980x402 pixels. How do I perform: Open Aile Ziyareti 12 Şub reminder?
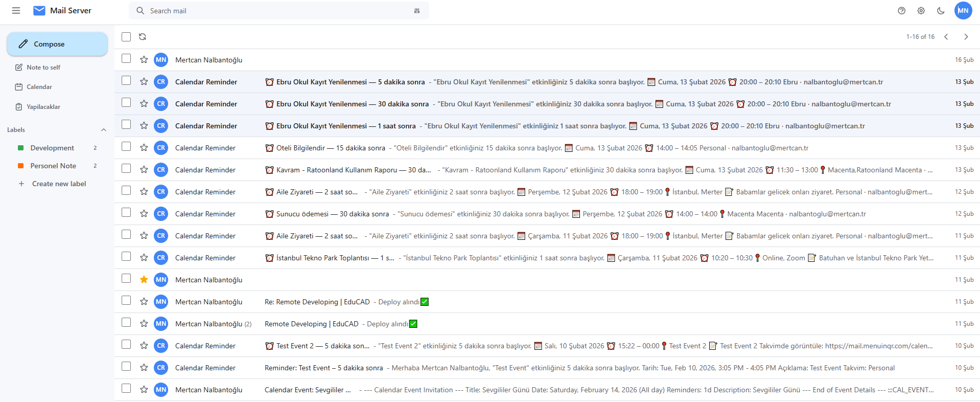pos(547,192)
